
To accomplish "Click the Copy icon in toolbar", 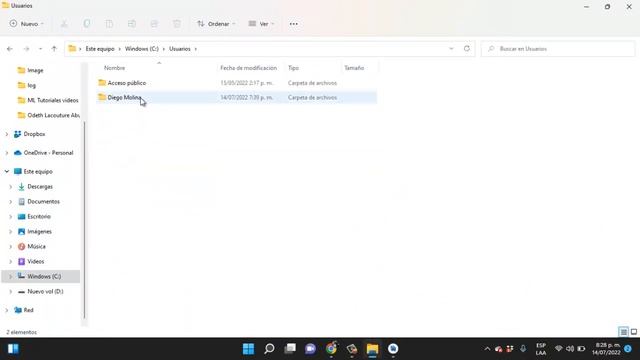I will (87, 24).
